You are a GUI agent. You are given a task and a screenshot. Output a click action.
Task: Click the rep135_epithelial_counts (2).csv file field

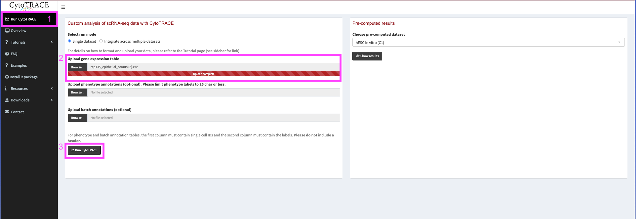tap(214, 67)
